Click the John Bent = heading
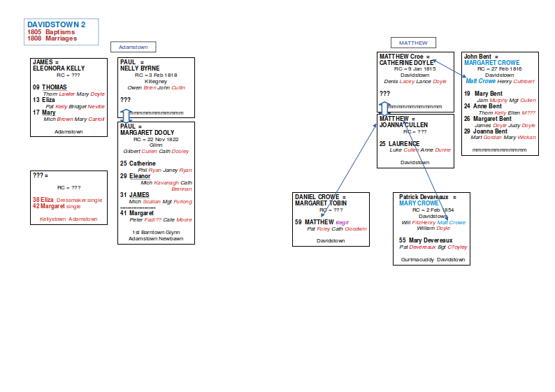This screenshot has width=555, height=392. pos(481,56)
